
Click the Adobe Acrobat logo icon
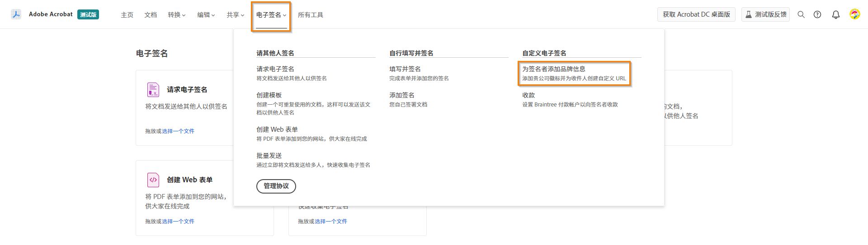(16, 14)
